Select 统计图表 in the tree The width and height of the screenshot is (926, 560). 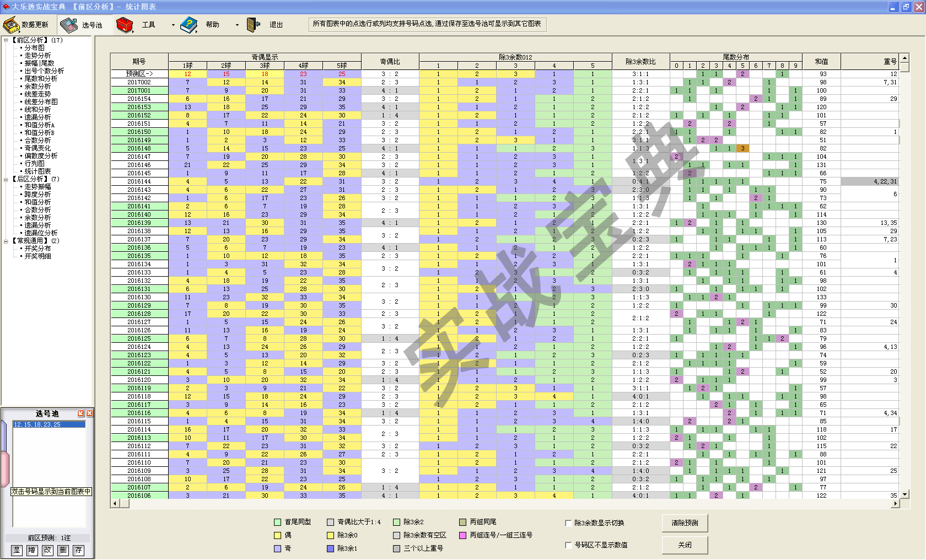point(37,171)
